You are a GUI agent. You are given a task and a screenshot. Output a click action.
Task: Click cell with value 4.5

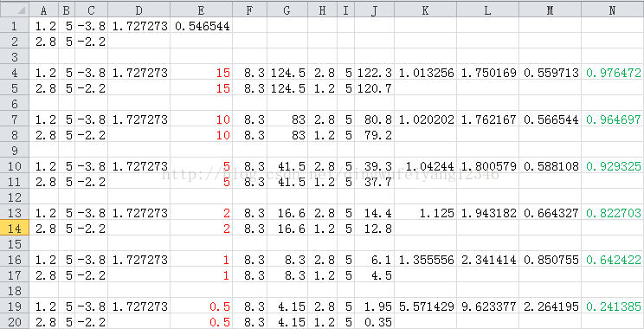(374, 274)
